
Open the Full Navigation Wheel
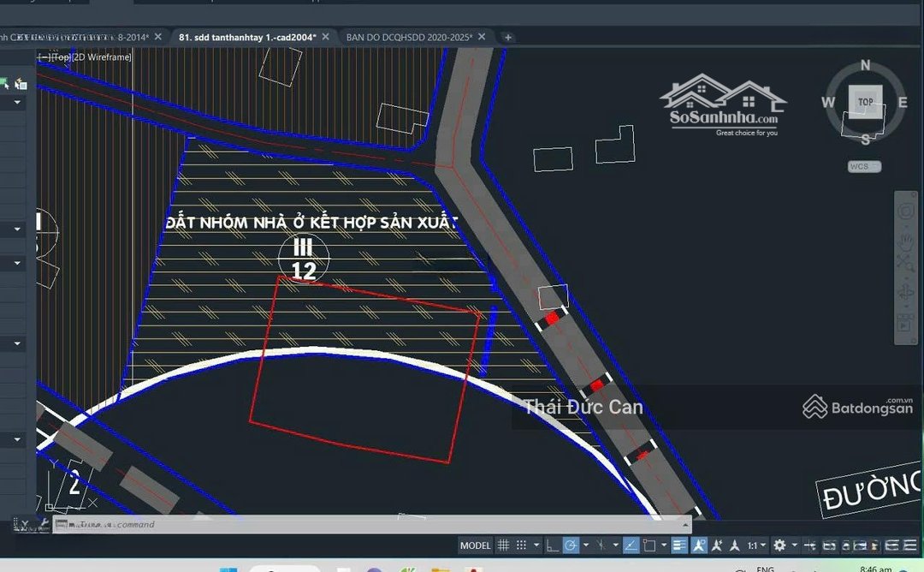point(905,210)
